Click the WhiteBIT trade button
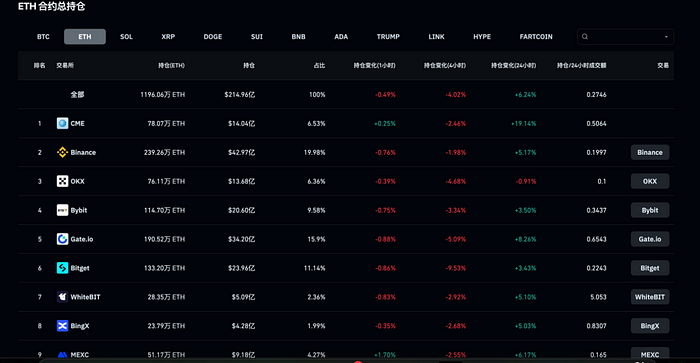700x363 pixels. [650, 297]
